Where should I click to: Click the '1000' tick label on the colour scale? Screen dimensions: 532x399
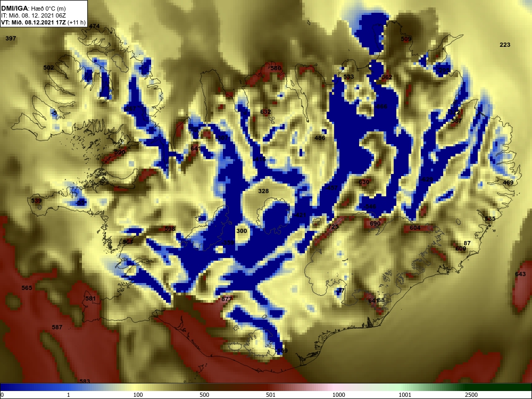pos(338,395)
